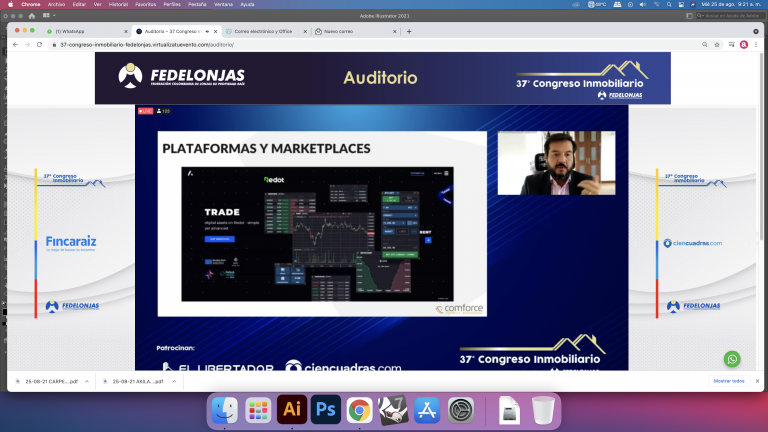This screenshot has width=768, height=432.
Task: Expand options for AKILA pdf download
Action: point(174,381)
